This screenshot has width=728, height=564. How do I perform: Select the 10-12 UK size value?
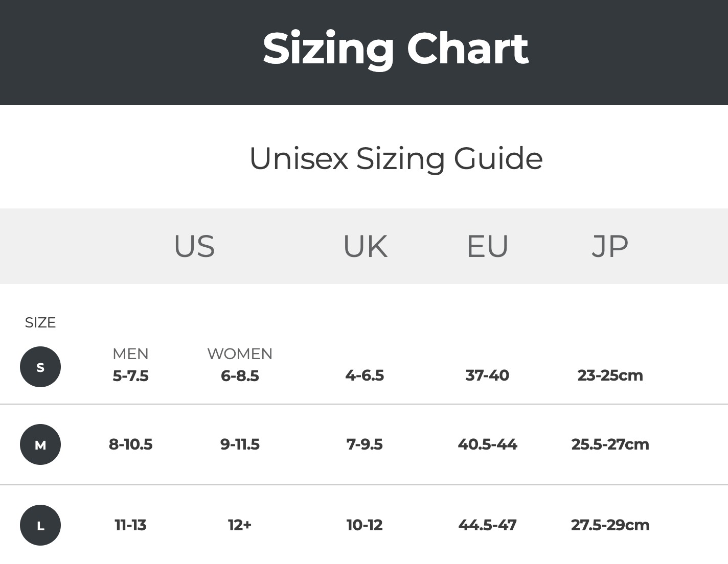coord(365,525)
